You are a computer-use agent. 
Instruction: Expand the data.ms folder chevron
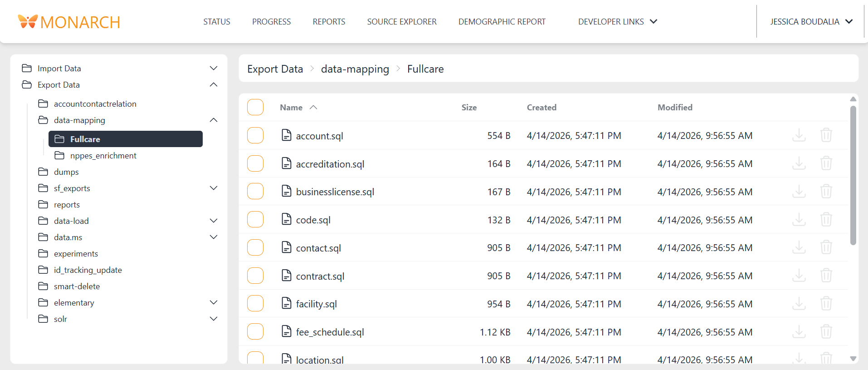click(214, 237)
